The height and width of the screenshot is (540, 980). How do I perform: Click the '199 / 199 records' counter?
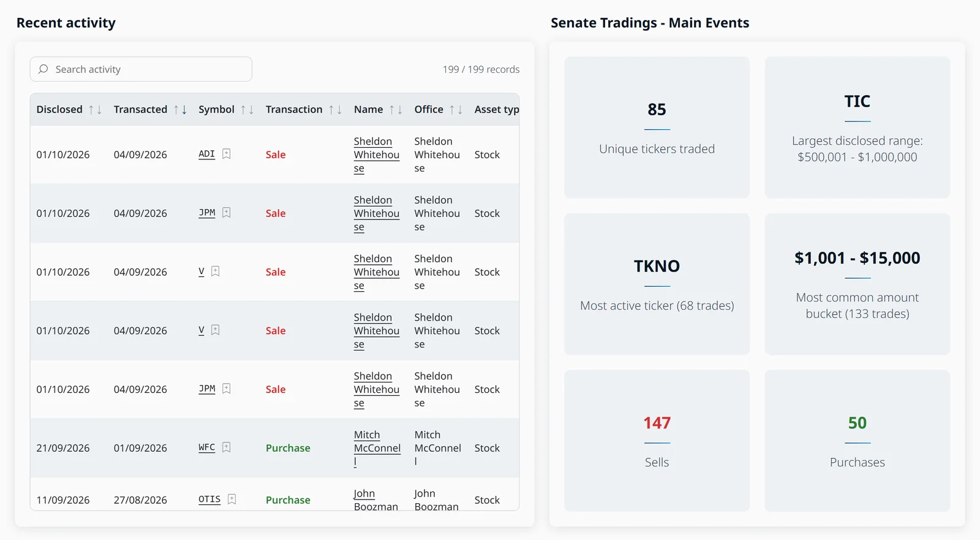coord(481,69)
